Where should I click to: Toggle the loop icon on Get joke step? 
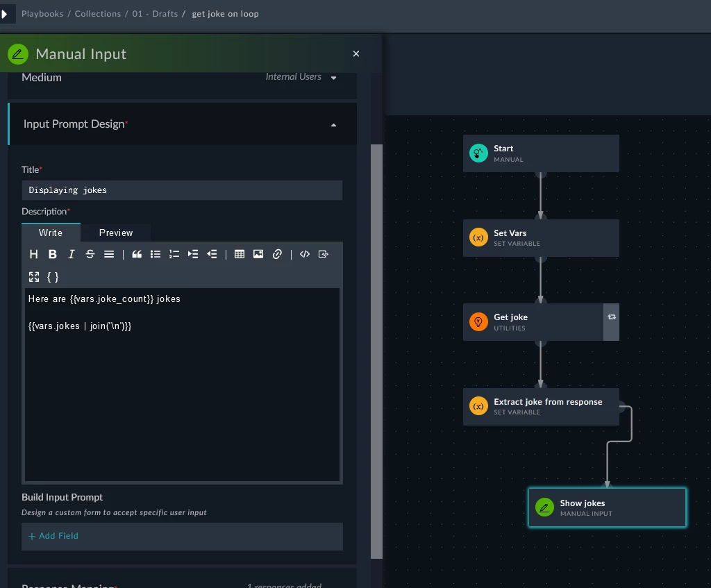pos(611,317)
